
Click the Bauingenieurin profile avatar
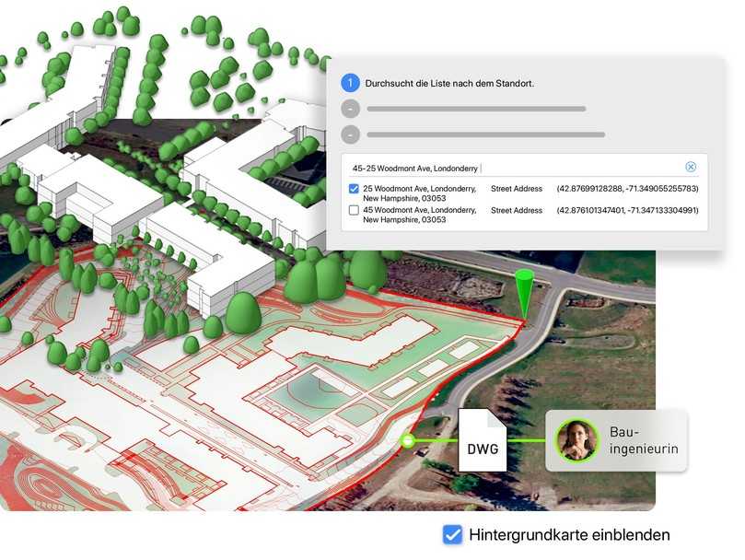[576, 440]
